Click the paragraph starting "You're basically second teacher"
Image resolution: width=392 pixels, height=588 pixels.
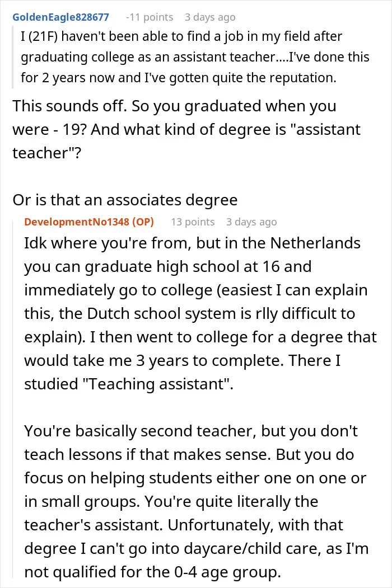click(197, 501)
